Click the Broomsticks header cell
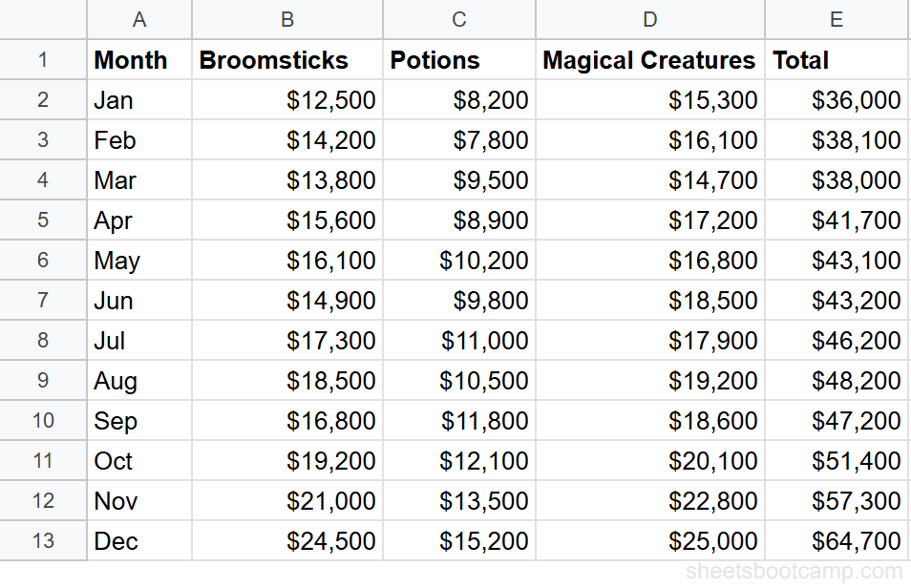This screenshot has width=911, height=588. pos(273,59)
